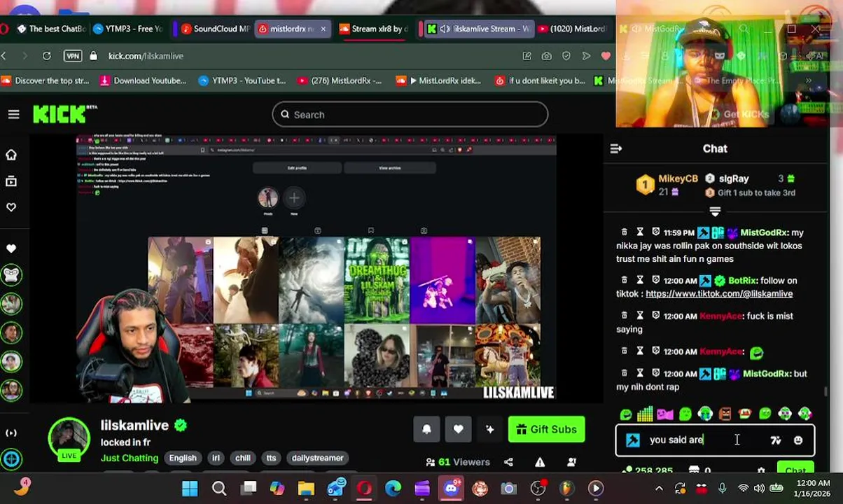
Task: Open 'Download Youtube...' bookmark
Action: tap(143, 80)
